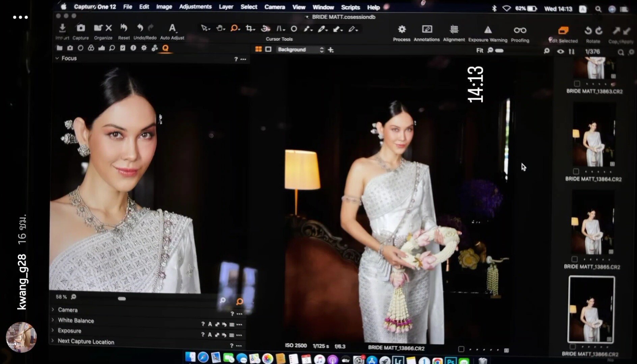Add a new layer with plus icon

pyautogui.click(x=331, y=50)
